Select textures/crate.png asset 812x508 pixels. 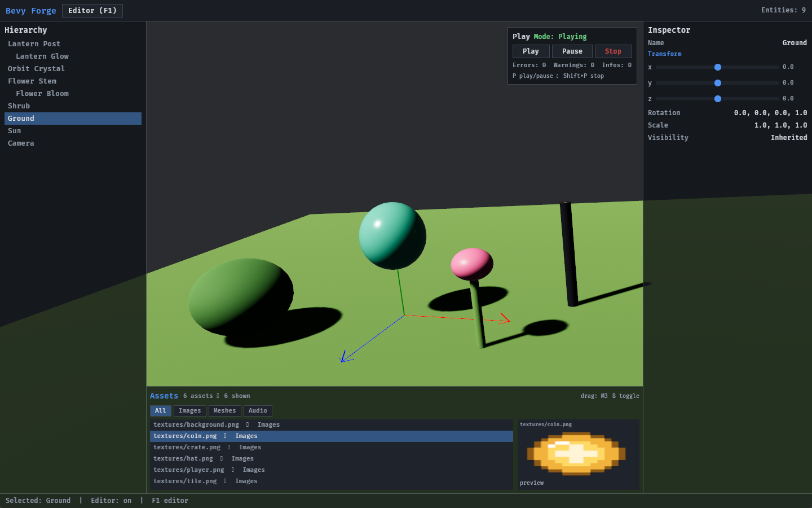[332, 448]
